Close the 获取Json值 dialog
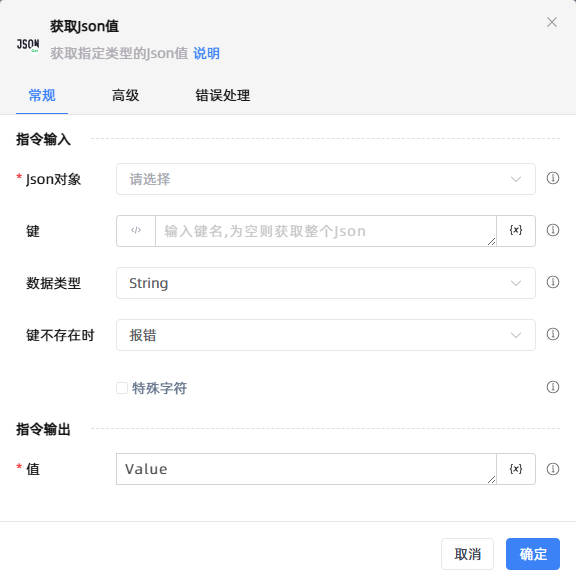The height and width of the screenshot is (586, 576). coord(552,22)
